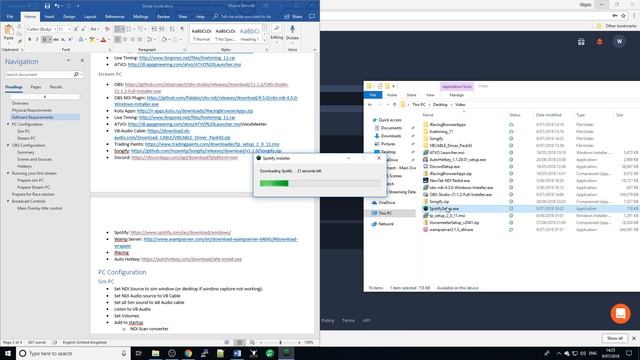This screenshot has height=360, width=640.
Task: Open the Windows Start menu
Action: 8,353
